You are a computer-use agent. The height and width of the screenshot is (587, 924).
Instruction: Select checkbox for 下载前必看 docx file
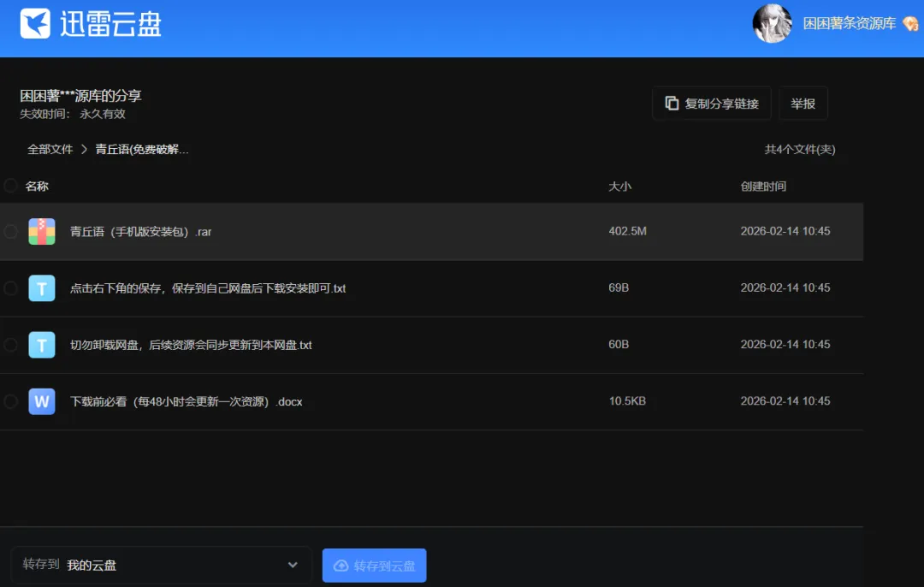(x=10, y=400)
